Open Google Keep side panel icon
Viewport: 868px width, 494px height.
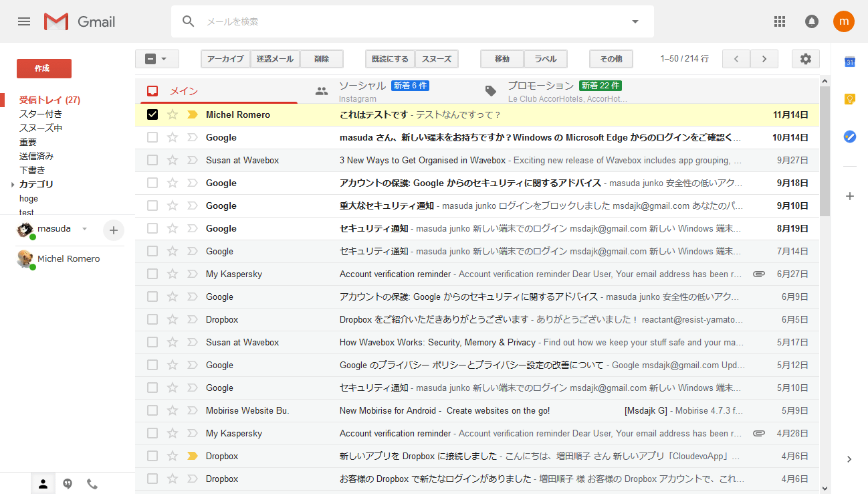click(x=850, y=99)
